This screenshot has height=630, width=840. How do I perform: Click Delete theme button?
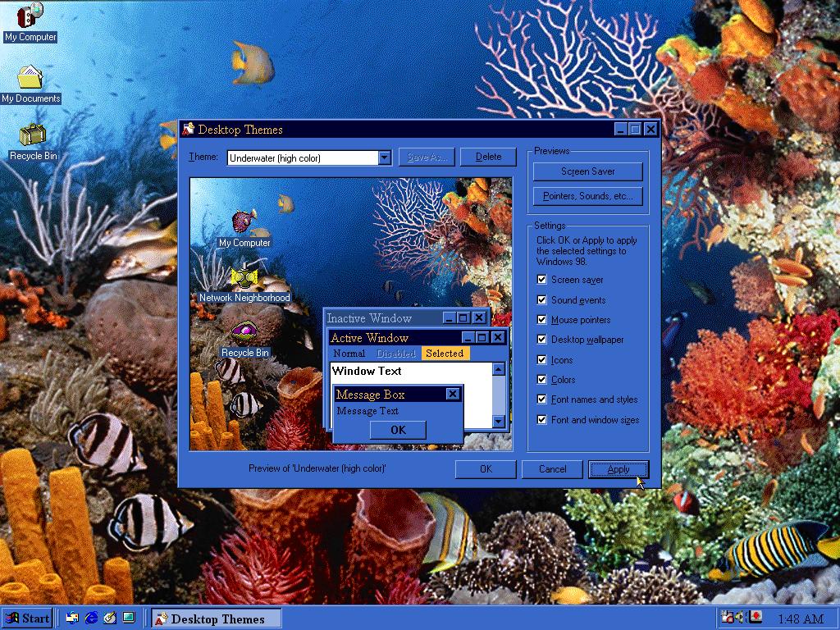[489, 157]
